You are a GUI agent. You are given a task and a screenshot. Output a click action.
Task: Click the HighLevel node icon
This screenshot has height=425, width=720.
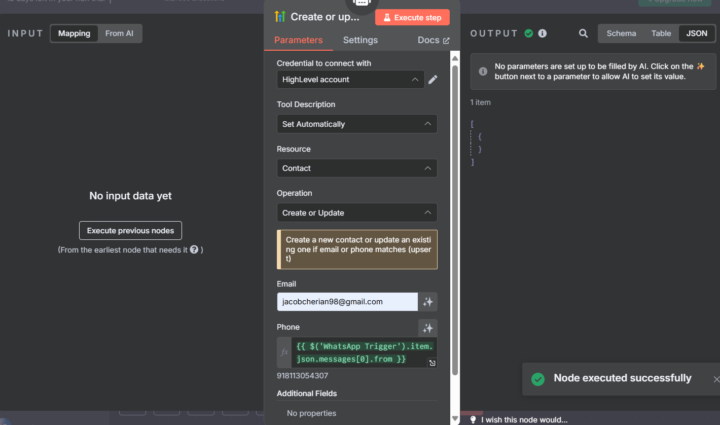coord(280,17)
